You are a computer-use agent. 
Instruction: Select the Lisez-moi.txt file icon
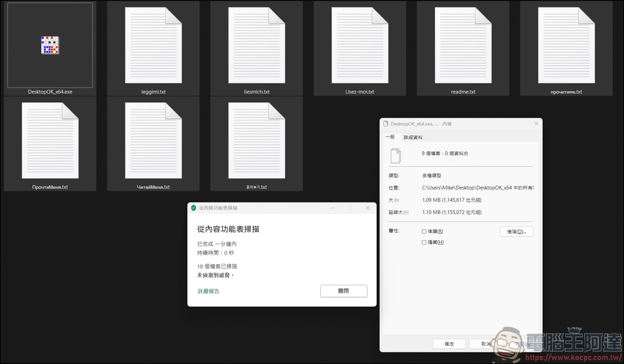point(360,45)
